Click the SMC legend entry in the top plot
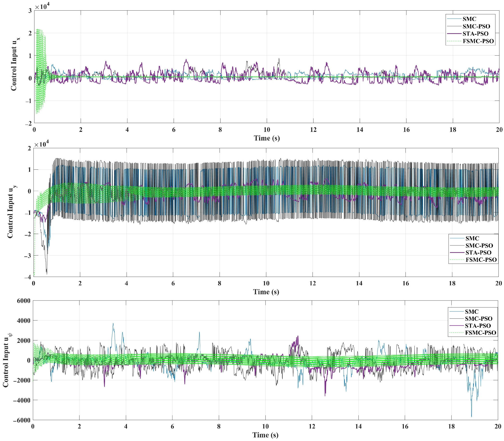 469,19
